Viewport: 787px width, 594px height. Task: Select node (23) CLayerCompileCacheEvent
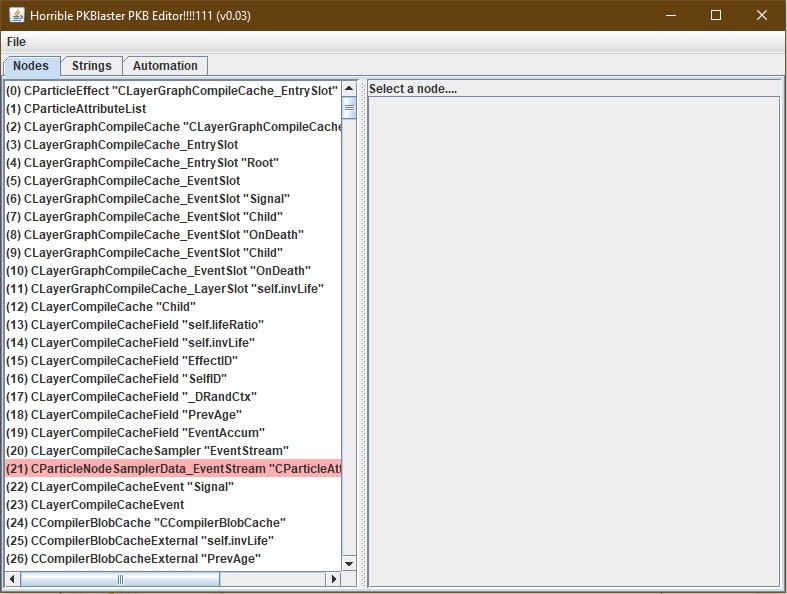pyautogui.click(x=173, y=505)
